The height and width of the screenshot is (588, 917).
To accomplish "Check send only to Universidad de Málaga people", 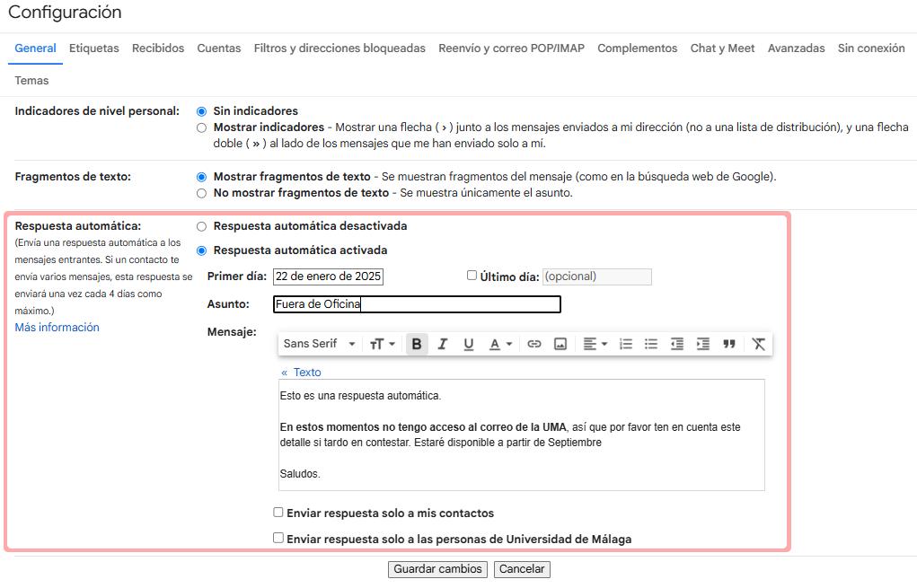I will [x=278, y=538].
